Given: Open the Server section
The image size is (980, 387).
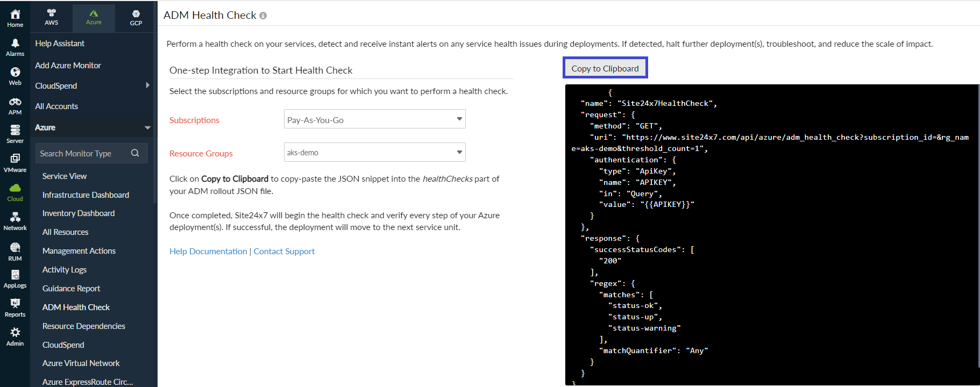Looking at the screenshot, I should tap(15, 134).
